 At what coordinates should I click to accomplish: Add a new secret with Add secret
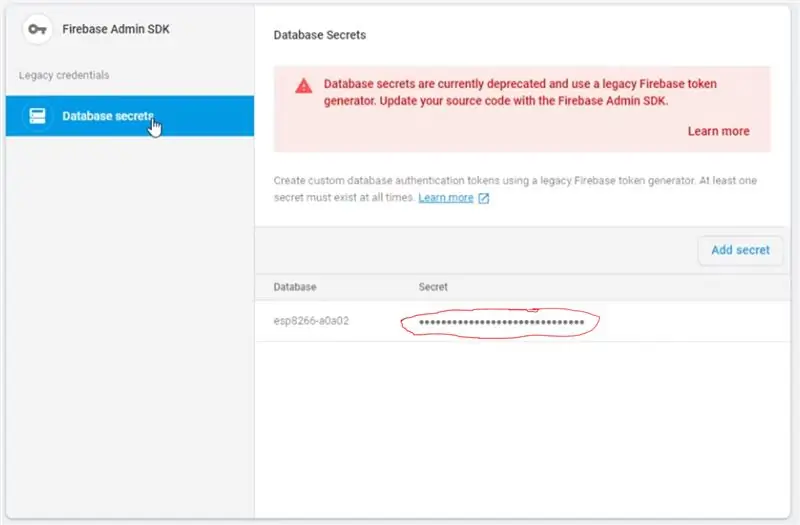coord(740,250)
